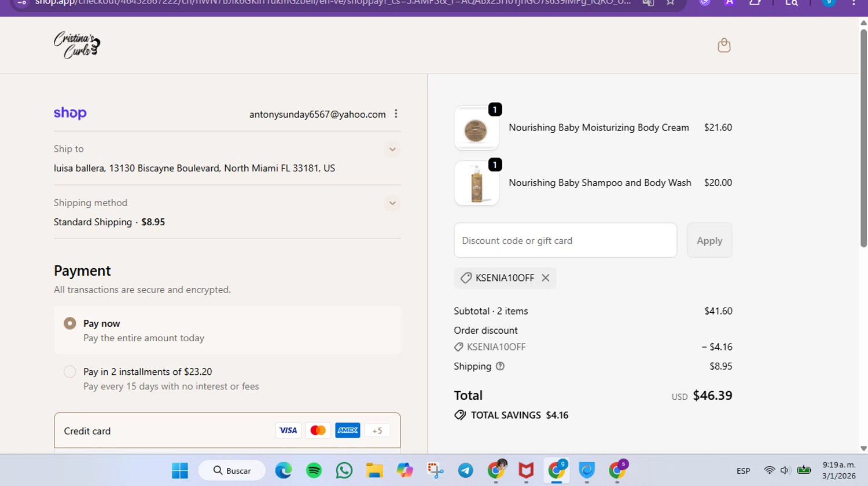Click the American Express card icon

click(348, 430)
